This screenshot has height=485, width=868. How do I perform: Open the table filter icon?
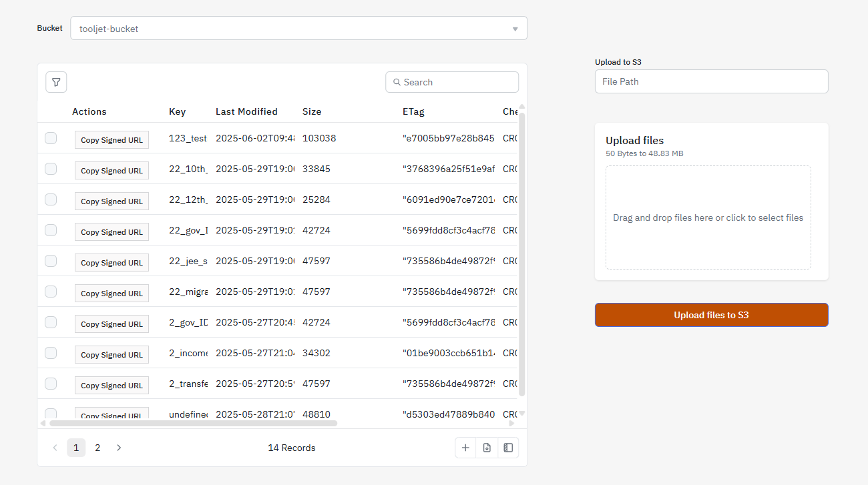point(56,82)
